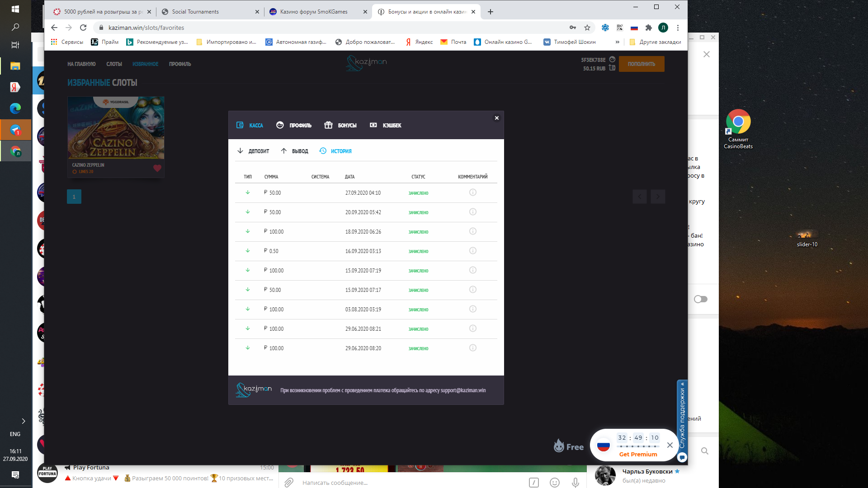Viewport: 868px width, 488px height.
Task: Click the Cazino Zeppelin slot thumbnail
Action: [116, 127]
